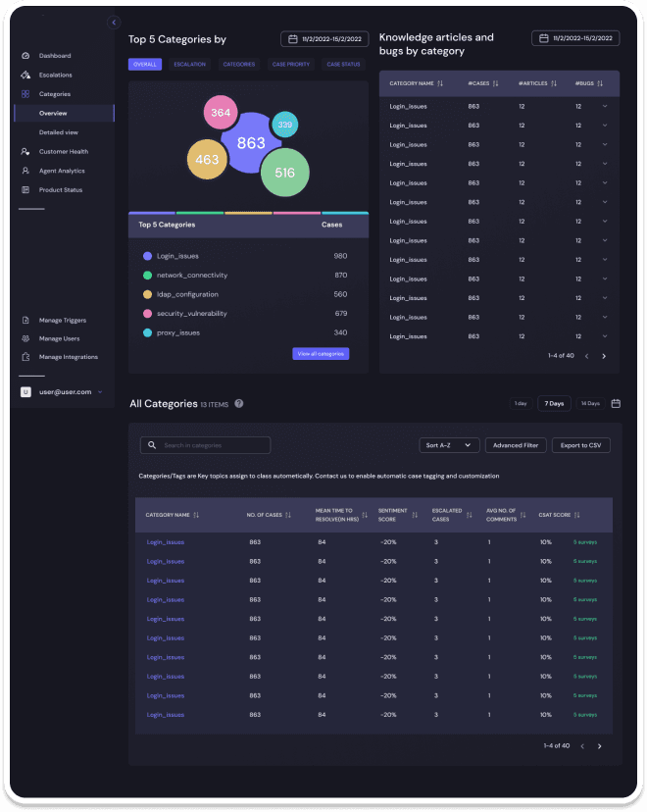The height and width of the screenshot is (812, 647).
Task: Click the Manage Users icon
Action: click(x=25, y=338)
